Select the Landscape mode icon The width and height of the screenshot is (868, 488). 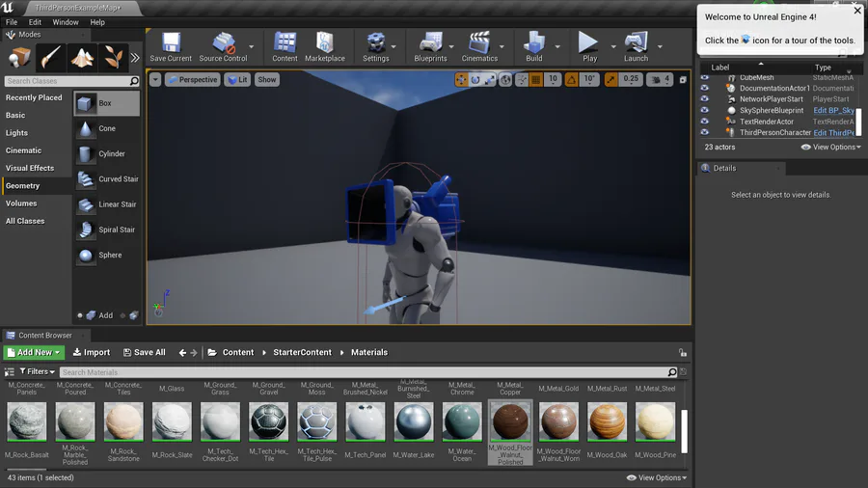point(82,57)
